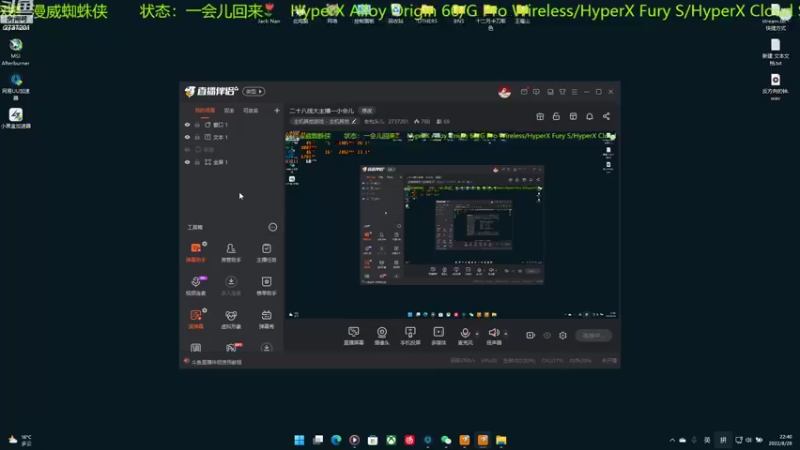This screenshot has height=450, width=800.
Task: Open Microsoft Edge from the taskbar
Action: (336, 440)
